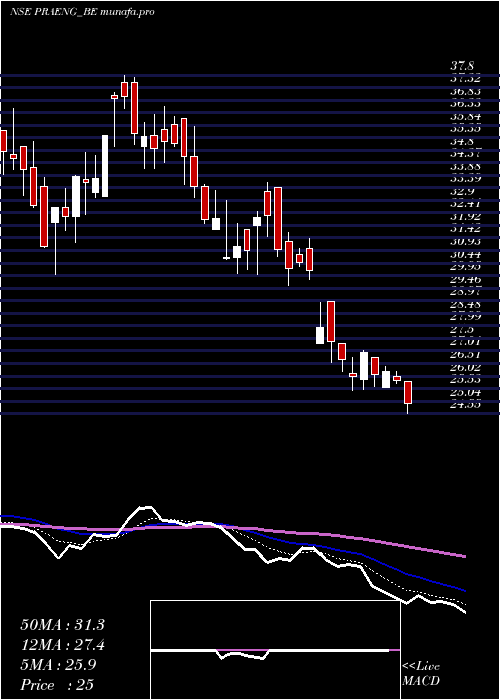500x700 pixels.
Task: Click the 26.02 price axis label
Action: [465, 367]
